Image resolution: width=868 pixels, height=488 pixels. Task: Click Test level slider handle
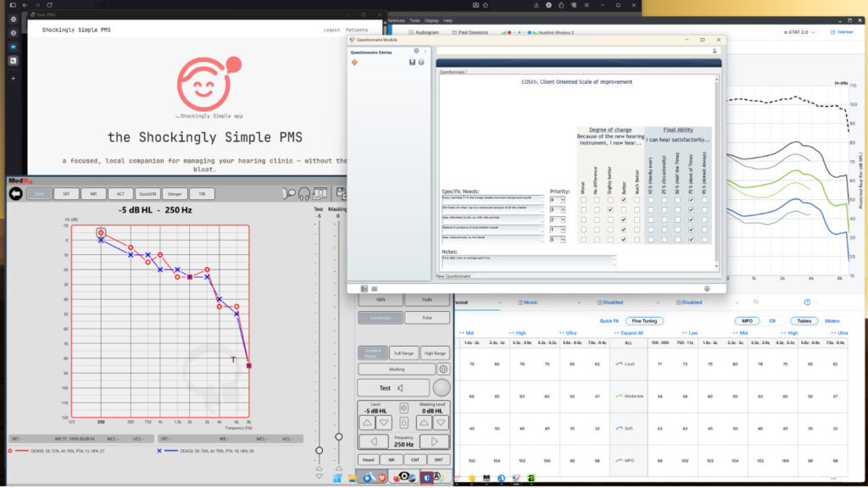pyautogui.click(x=319, y=451)
